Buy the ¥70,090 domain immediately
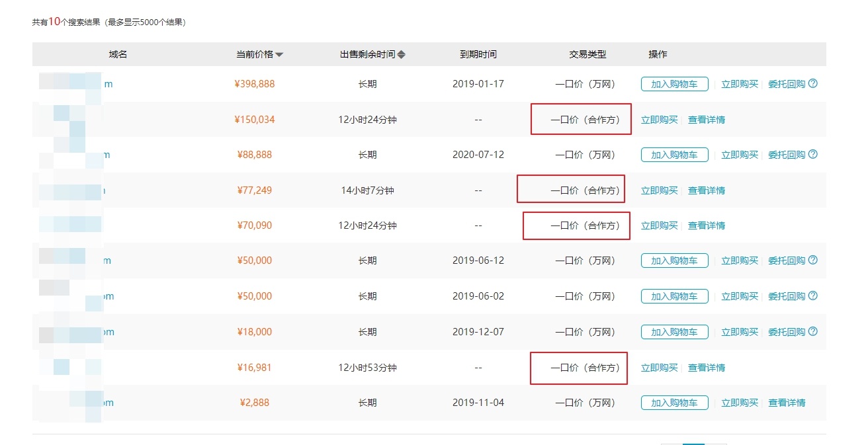This screenshot has height=445, width=868. (x=659, y=225)
